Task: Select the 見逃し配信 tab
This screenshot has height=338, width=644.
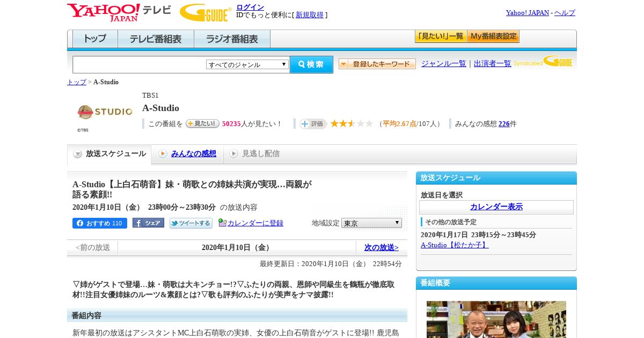Action: 260,154
